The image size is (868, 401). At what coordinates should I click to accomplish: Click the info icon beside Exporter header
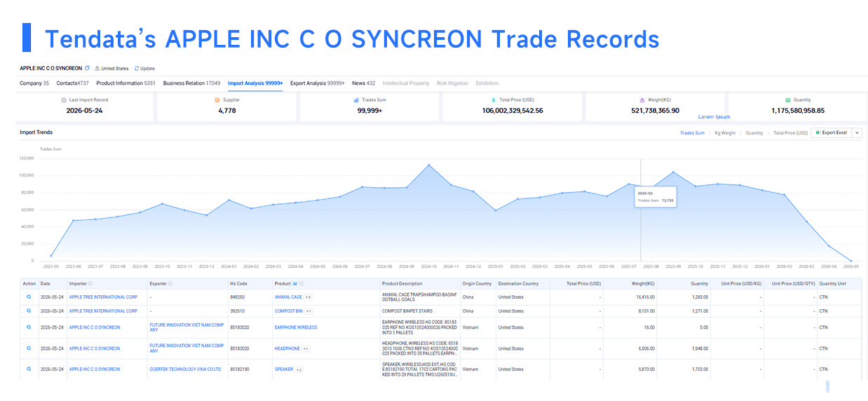point(170,284)
